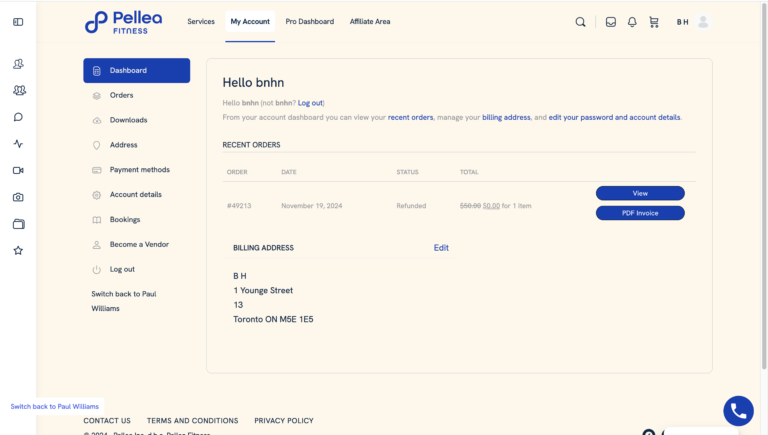Click the user avatar icon

pos(703,22)
